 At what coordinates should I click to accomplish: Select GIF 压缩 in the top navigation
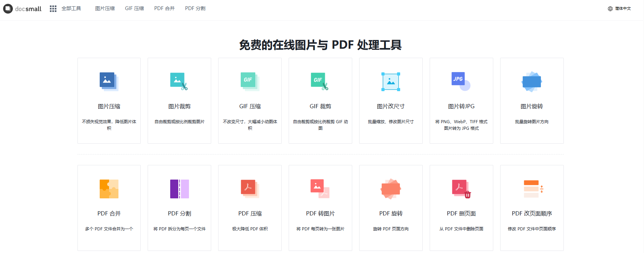tap(134, 8)
